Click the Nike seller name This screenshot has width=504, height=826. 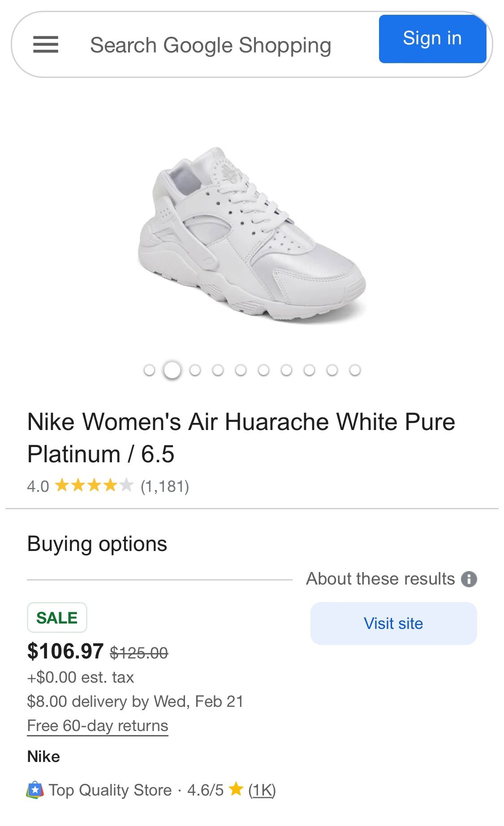[43, 757]
